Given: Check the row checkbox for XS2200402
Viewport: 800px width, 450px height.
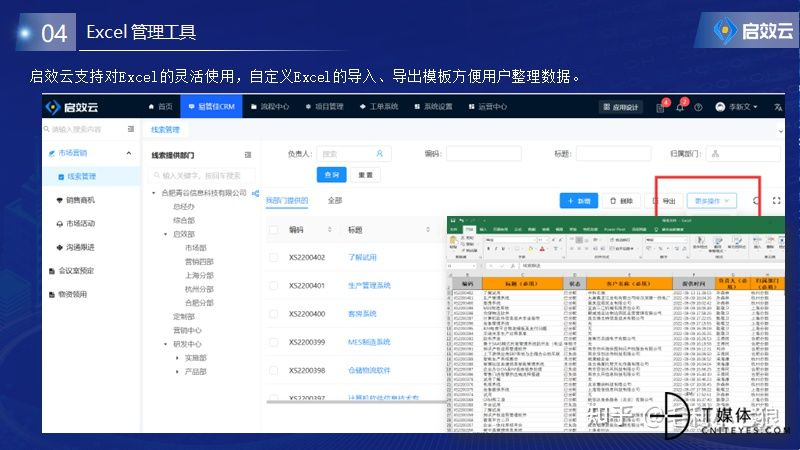Looking at the screenshot, I should click(273, 258).
